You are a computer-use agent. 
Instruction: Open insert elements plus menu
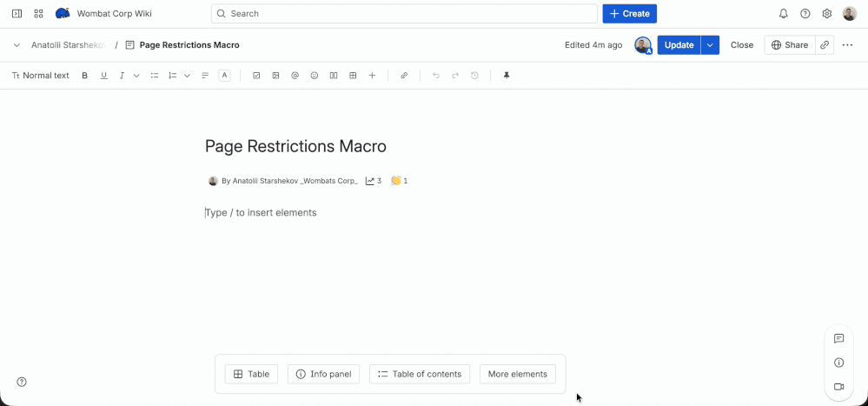[372, 76]
